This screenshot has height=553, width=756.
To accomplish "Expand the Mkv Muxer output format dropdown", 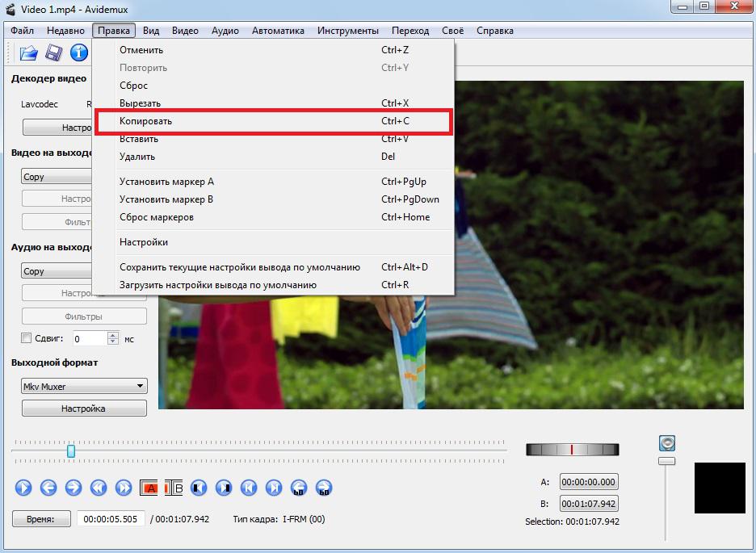I will tap(84, 386).
